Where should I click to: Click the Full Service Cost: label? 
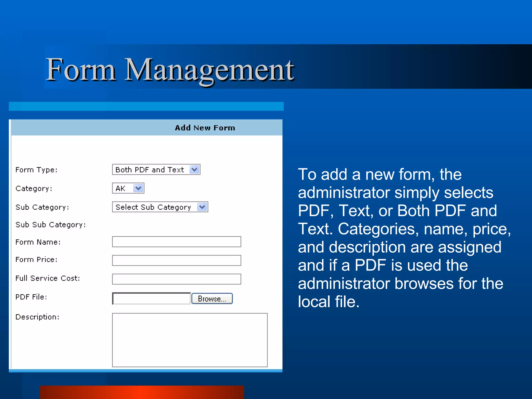coord(48,278)
